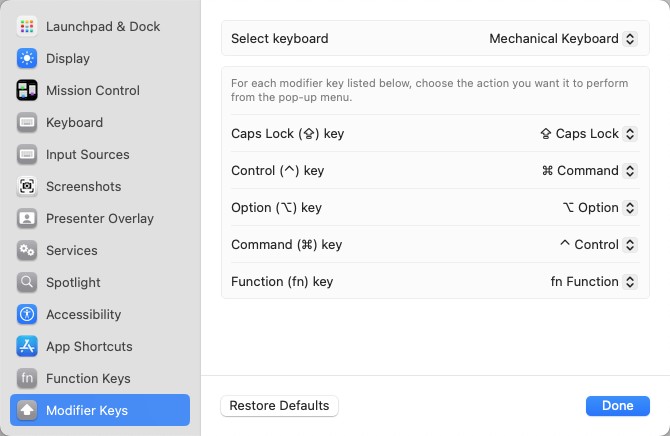
Task: Click the 'Caps Lock (⇪) key' label
Action: [287, 134]
